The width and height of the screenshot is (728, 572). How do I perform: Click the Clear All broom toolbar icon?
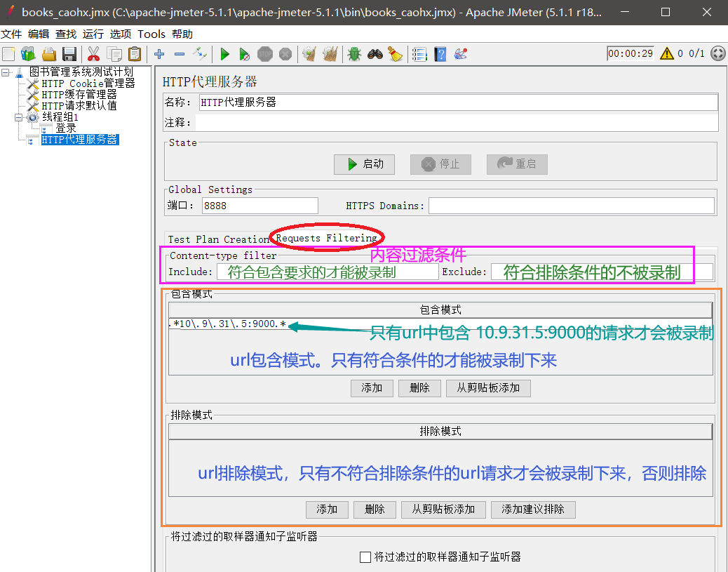click(x=330, y=54)
